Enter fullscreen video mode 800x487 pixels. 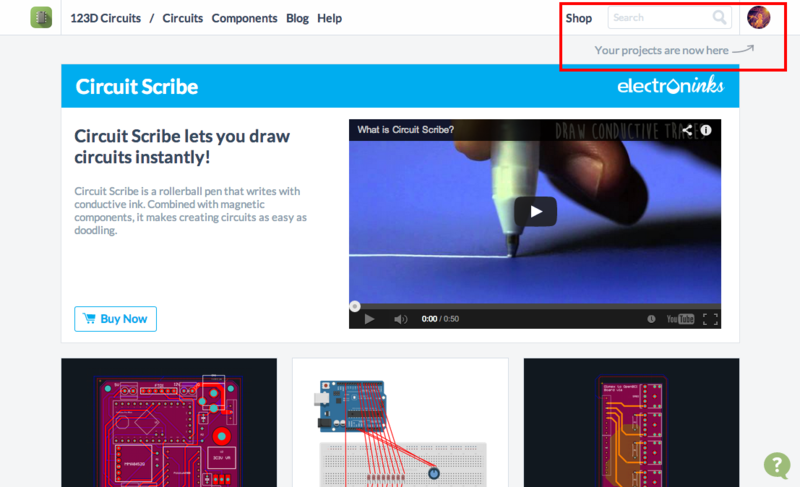click(710, 319)
